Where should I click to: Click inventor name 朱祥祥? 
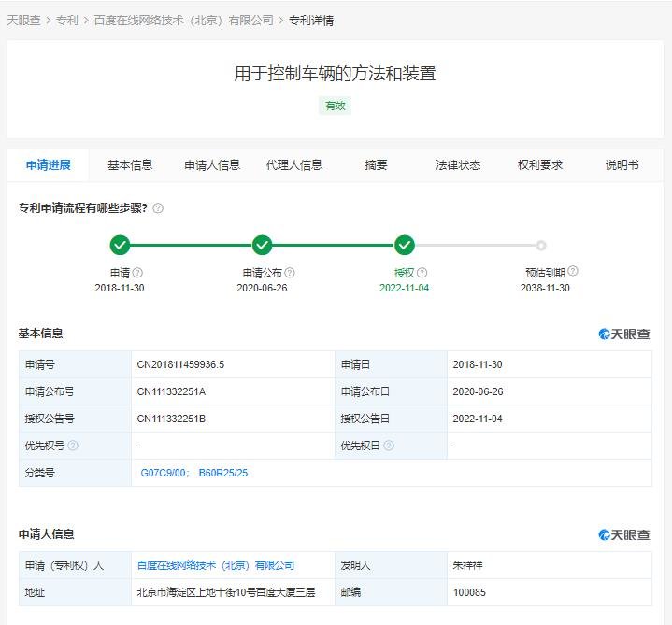pos(467,565)
